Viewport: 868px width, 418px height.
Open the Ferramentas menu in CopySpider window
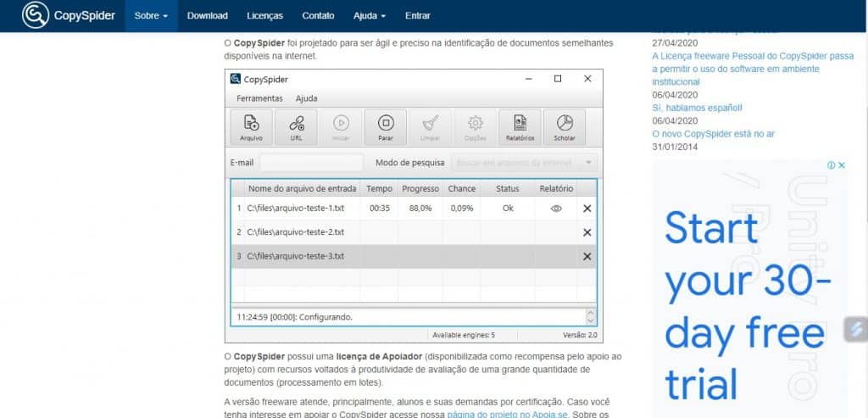click(x=259, y=98)
